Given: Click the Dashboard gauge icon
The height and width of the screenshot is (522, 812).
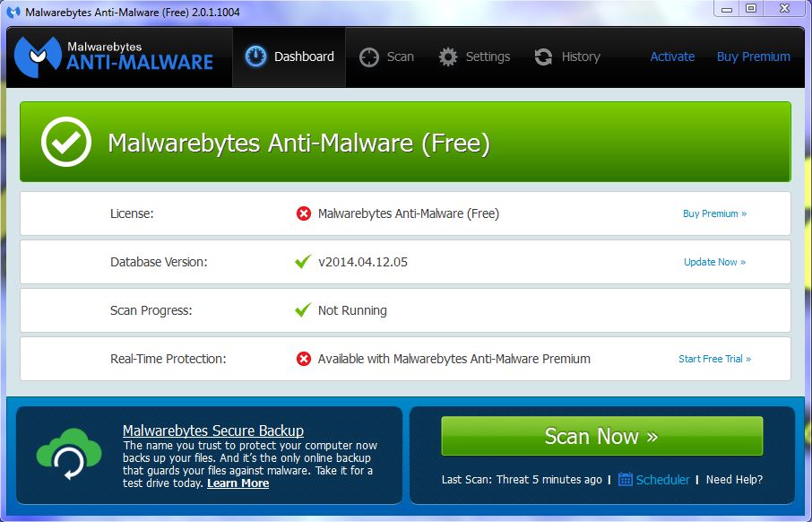Looking at the screenshot, I should tap(255, 57).
